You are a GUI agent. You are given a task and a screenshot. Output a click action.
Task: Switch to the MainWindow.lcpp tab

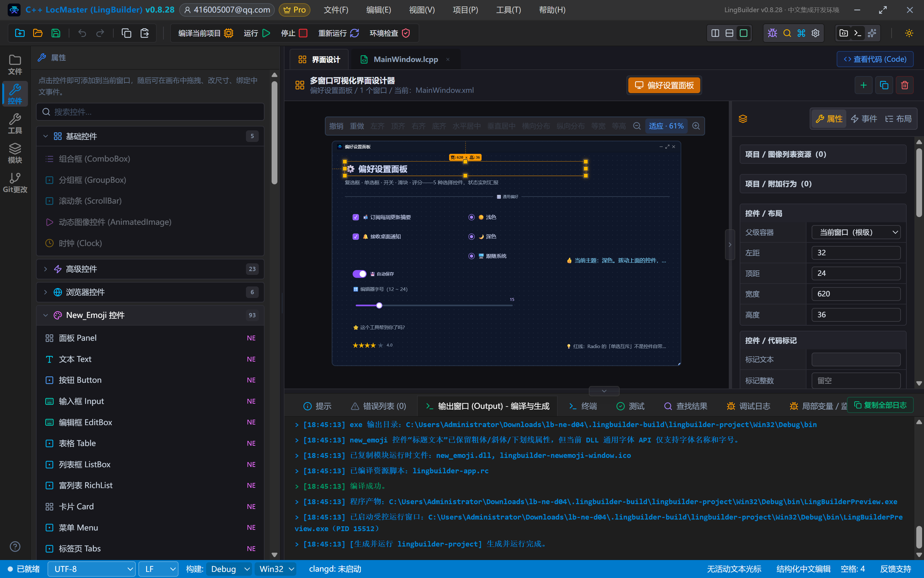(406, 59)
